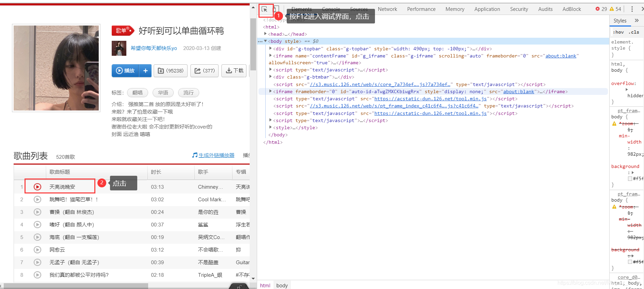Expand more Styles panel tabs chevron
Screen dimensions: 644x289
pyautogui.click(x=637, y=21)
